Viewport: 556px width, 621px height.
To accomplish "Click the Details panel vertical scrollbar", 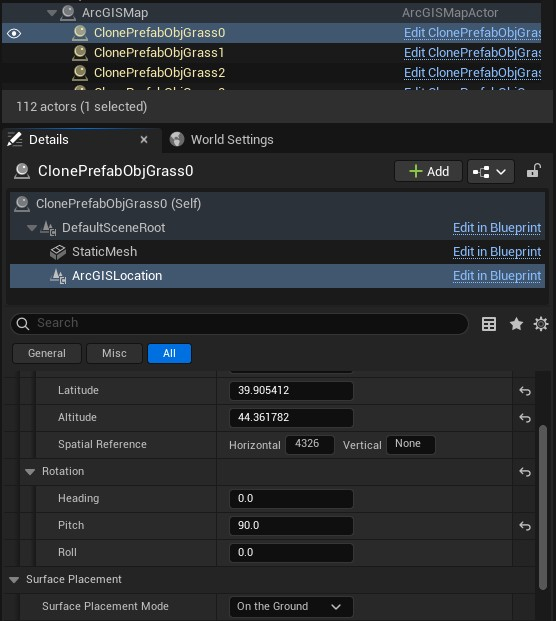I will (x=543, y=508).
